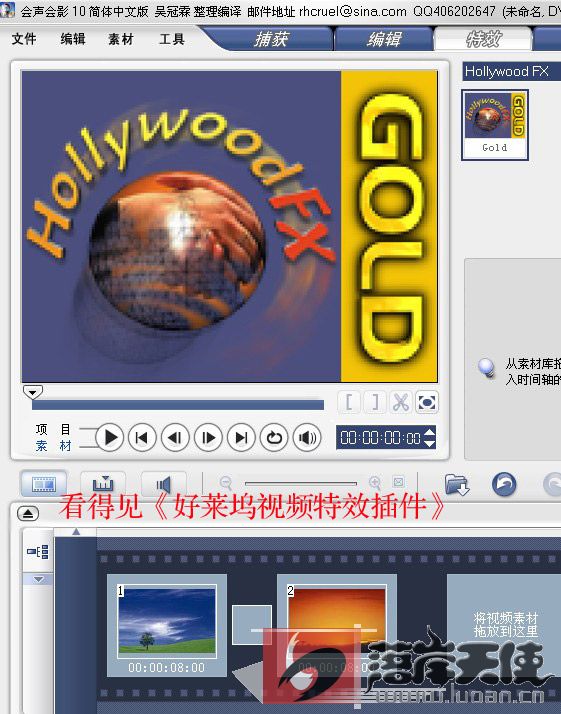
Task: Click insert media files folder icon
Action: 457,484
